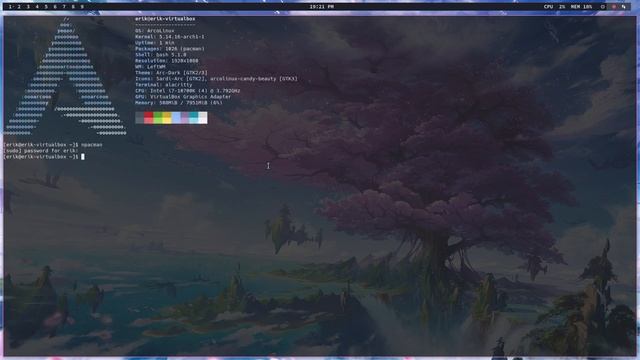Click the rightmost system tray icon
The image size is (640, 360).
(x=623, y=7)
